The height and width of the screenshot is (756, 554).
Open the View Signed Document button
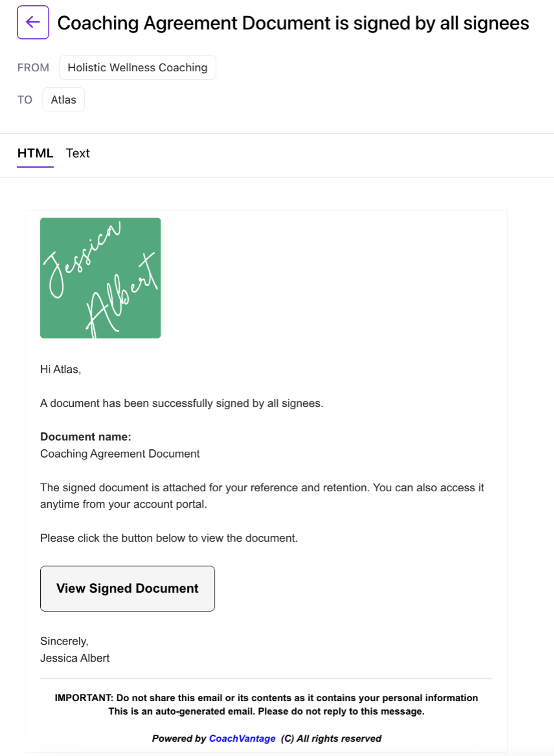coord(127,589)
